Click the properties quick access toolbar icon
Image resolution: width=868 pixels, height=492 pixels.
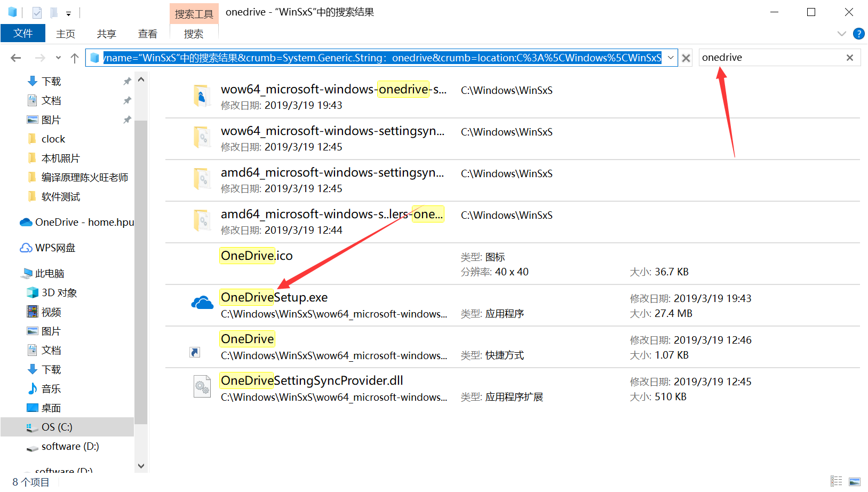pyautogui.click(x=37, y=12)
